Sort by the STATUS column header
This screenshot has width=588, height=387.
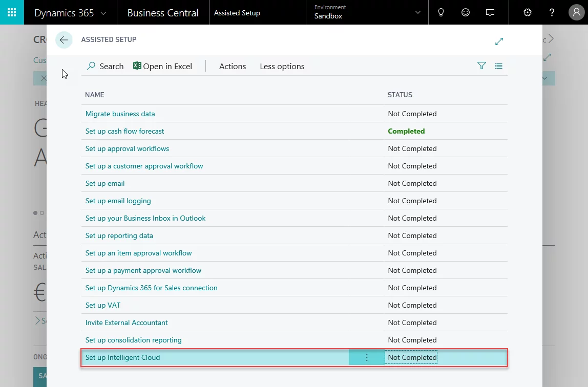click(400, 95)
